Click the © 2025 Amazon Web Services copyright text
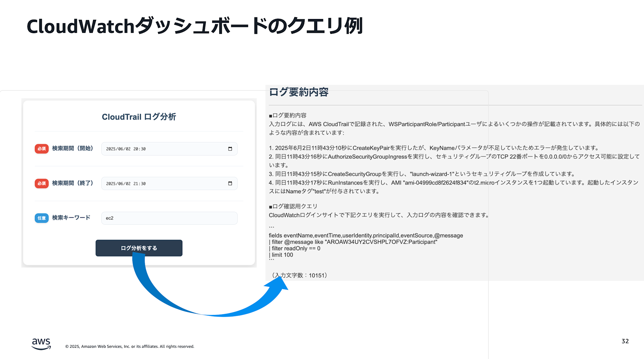The image size is (644, 359). coord(130,346)
